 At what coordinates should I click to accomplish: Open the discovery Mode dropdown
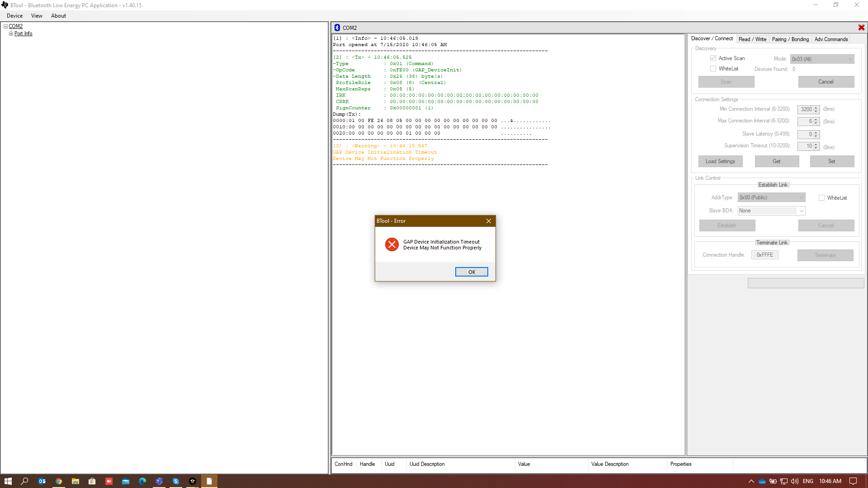coord(822,59)
